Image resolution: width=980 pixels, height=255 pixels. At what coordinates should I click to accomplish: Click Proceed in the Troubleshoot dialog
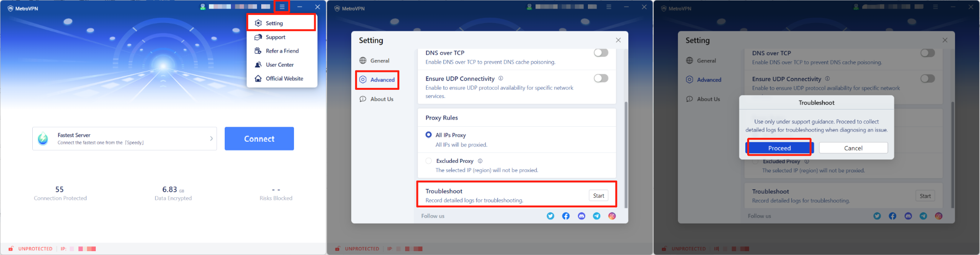tap(779, 148)
